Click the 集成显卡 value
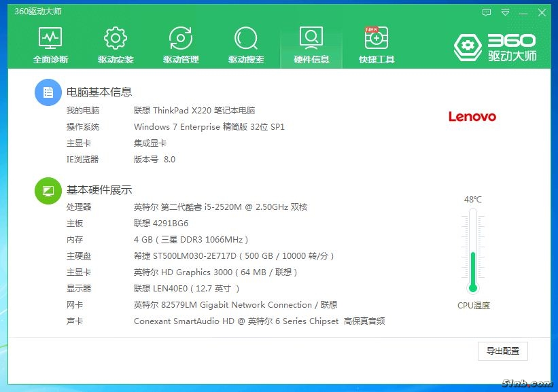The width and height of the screenshot is (558, 392). [150, 143]
